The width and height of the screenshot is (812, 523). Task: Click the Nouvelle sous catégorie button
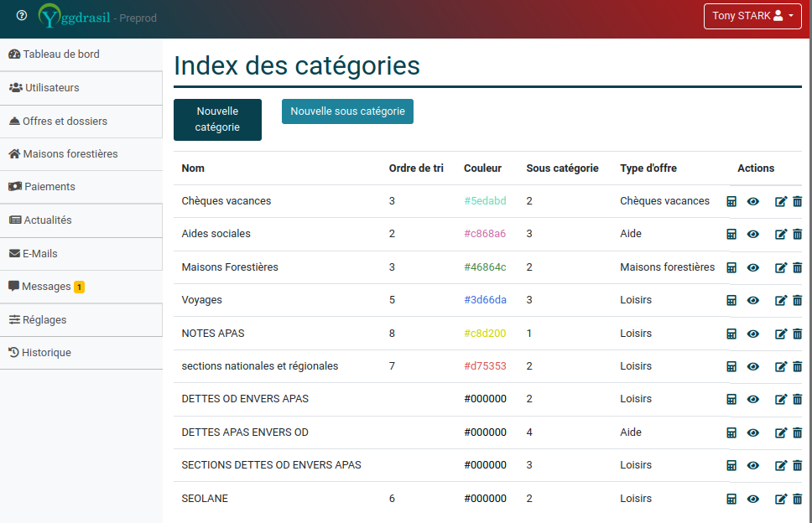[347, 111]
